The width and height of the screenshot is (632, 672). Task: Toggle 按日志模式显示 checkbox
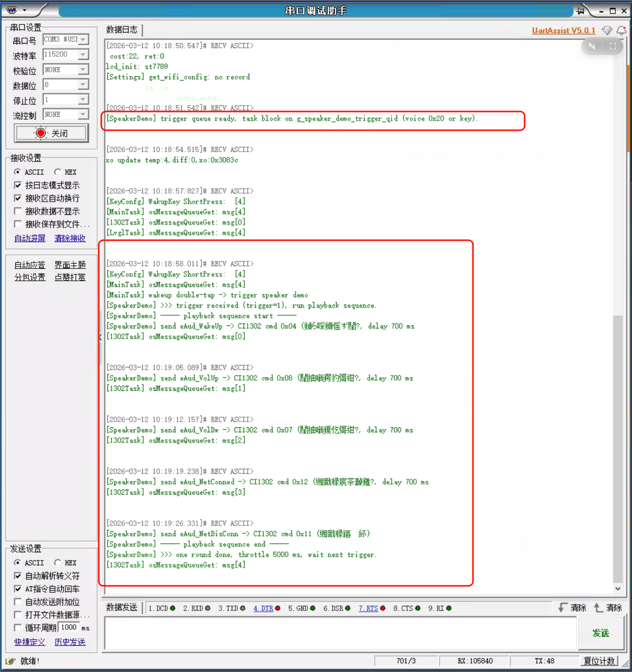point(18,185)
